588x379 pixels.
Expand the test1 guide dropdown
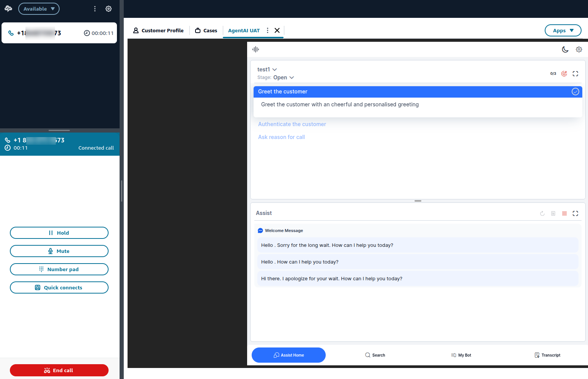point(267,69)
